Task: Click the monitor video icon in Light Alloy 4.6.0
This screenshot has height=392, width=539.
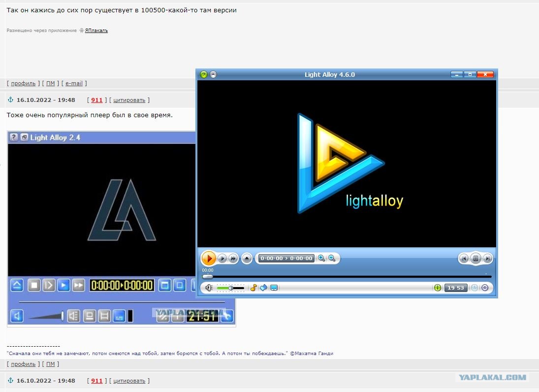Action: pyautogui.click(x=274, y=288)
